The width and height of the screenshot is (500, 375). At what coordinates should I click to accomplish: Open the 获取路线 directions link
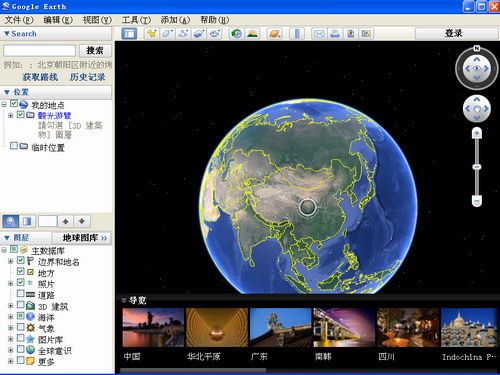click(40, 77)
